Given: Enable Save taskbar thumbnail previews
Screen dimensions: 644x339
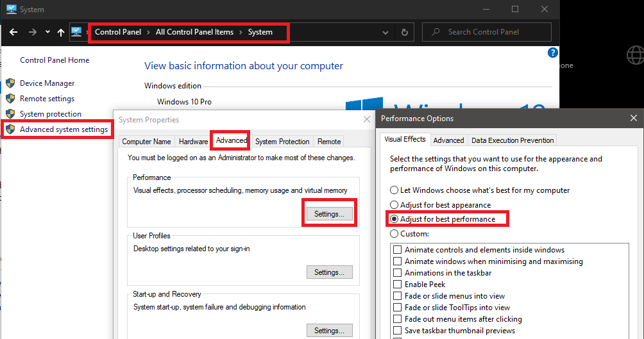Looking at the screenshot, I should pyautogui.click(x=397, y=331).
